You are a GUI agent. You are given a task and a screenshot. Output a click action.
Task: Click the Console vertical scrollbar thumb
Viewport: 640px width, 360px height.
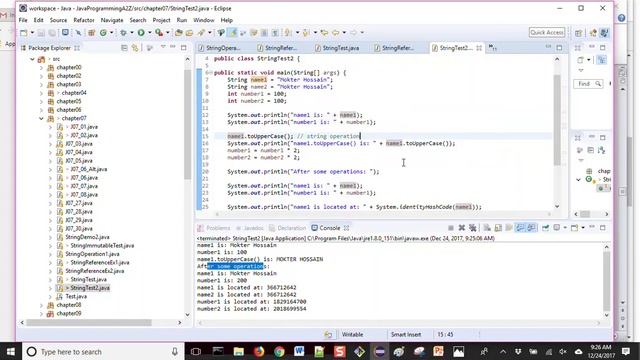point(607,281)
